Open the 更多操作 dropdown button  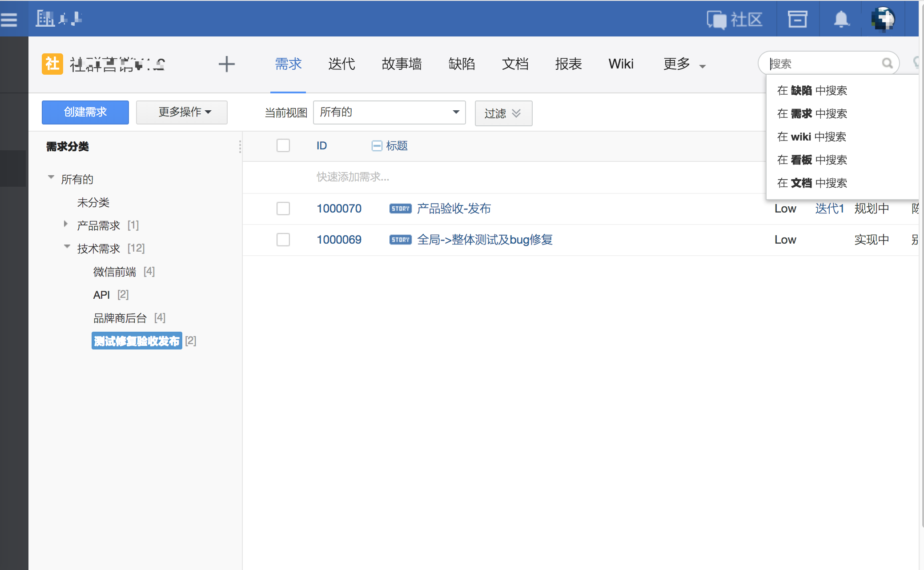[x=181, y=112]
